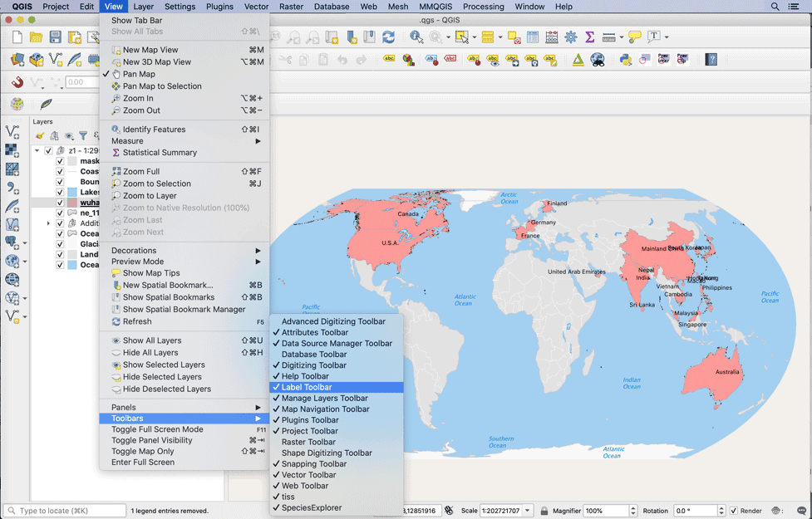Open the Scale dropdown arrow
Image resolution: width=812 pixels, height=519 pixels.
click(x=528, y=511)
